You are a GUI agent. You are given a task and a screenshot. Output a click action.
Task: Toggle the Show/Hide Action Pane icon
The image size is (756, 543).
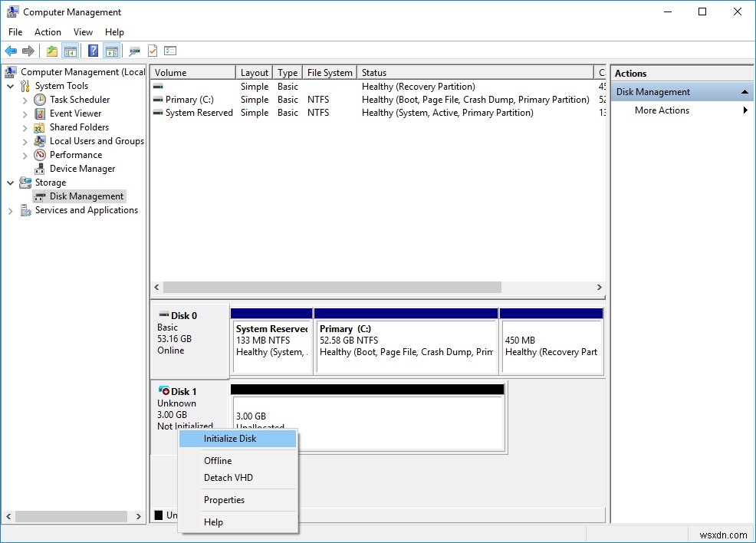point(111,51)
